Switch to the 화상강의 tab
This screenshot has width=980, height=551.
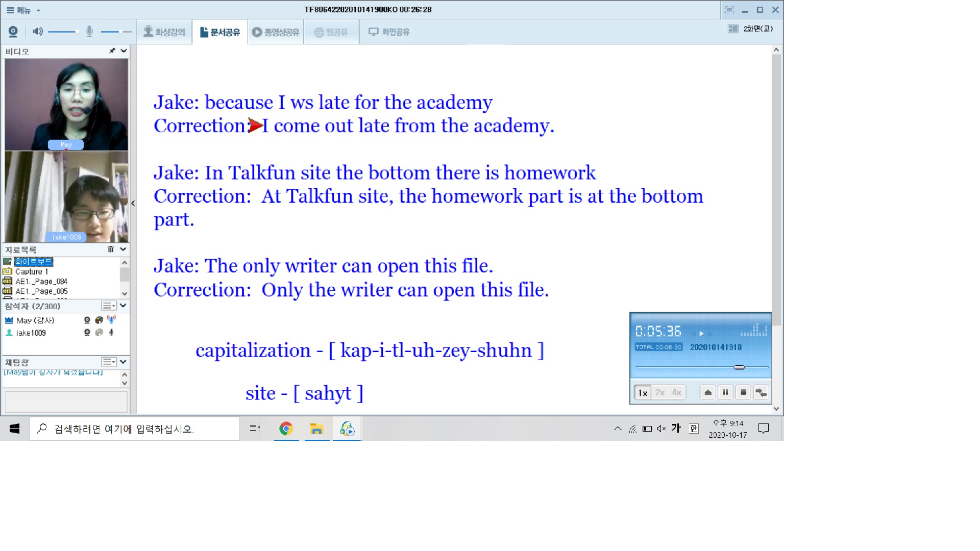tap(164, 32)
